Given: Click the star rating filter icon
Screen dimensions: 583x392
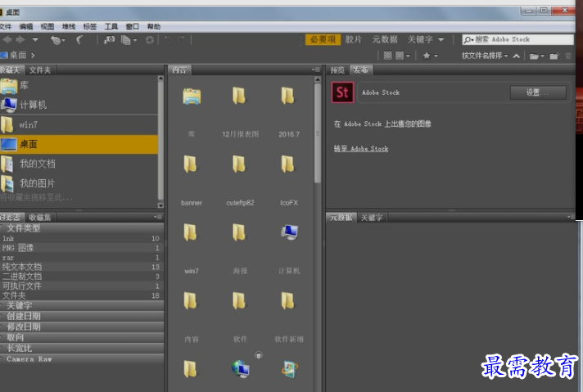Looking at the screenshot, I should point(427,56).
